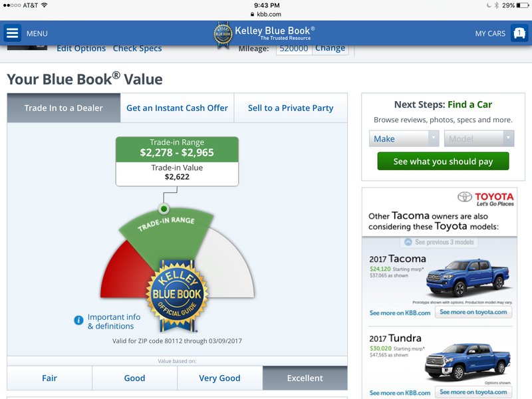Open Important info & definitions link

pos(114,321)
